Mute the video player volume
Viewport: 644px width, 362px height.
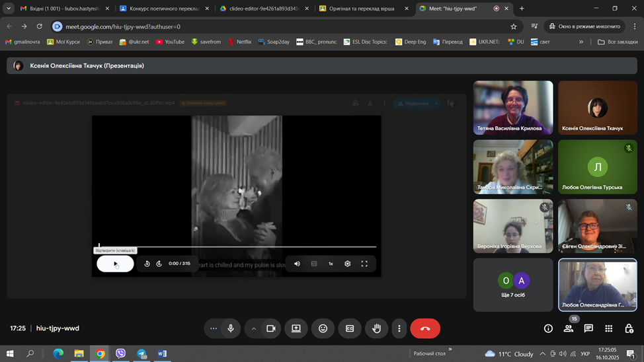click(297, 264)
